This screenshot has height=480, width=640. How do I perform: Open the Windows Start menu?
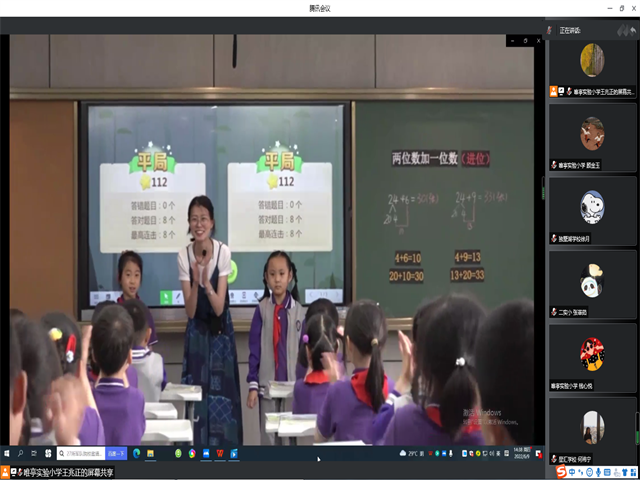pyautogui.click(x=7, y=453)
